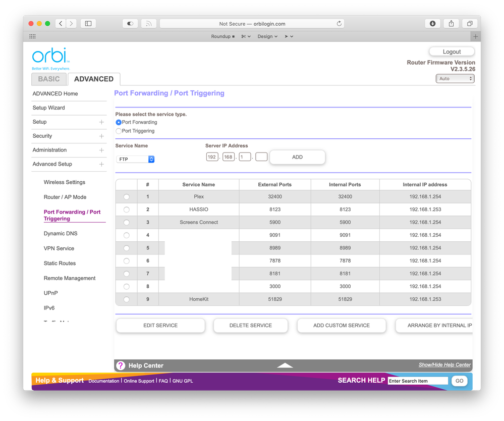Image resolution: width=504 pixels, height=421 pixels.
Task: Open the Downloads icon
Action: 432,23
